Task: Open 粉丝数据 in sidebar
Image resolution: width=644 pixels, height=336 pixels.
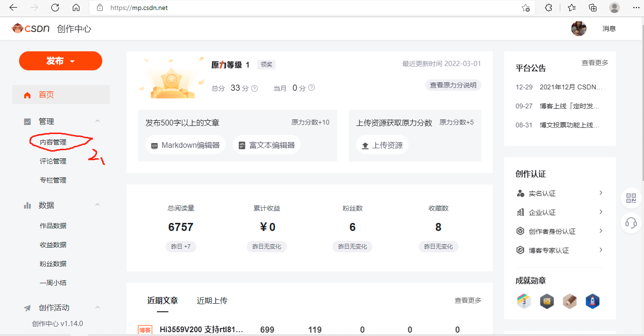Action: 53,264
